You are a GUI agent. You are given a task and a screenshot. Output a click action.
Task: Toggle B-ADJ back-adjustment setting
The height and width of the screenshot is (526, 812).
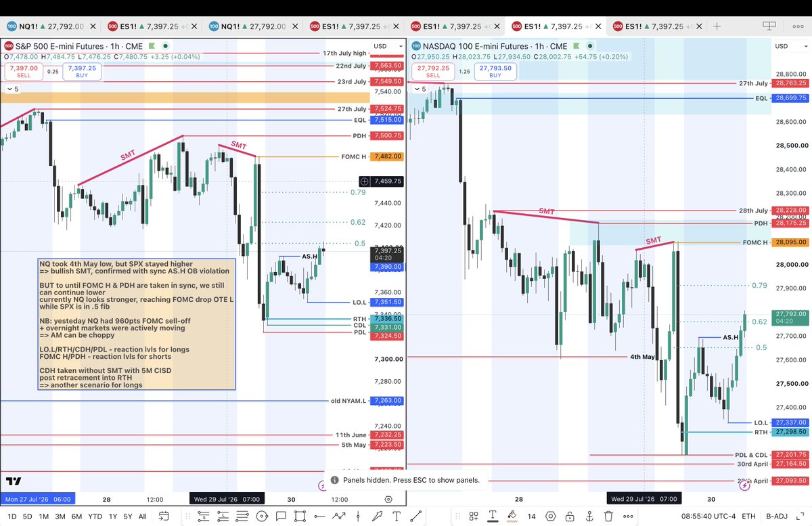777,516
